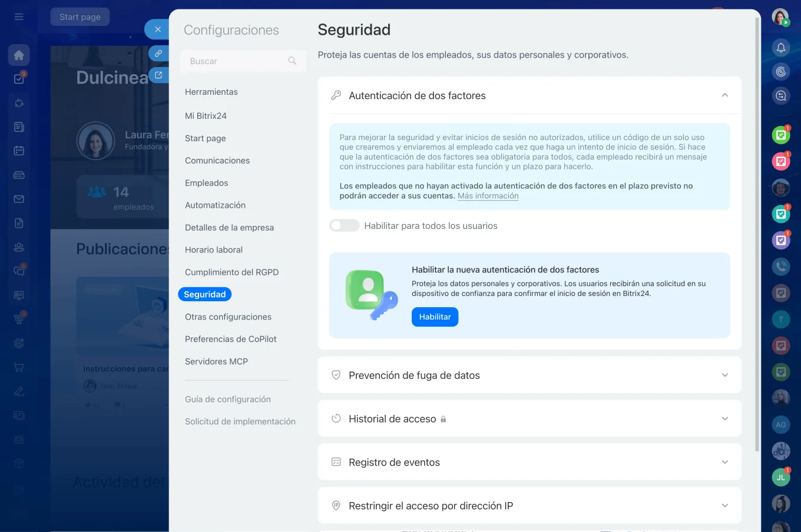Open the mail icon in left sidebar
801x532 pixels.
pos(19,199)
